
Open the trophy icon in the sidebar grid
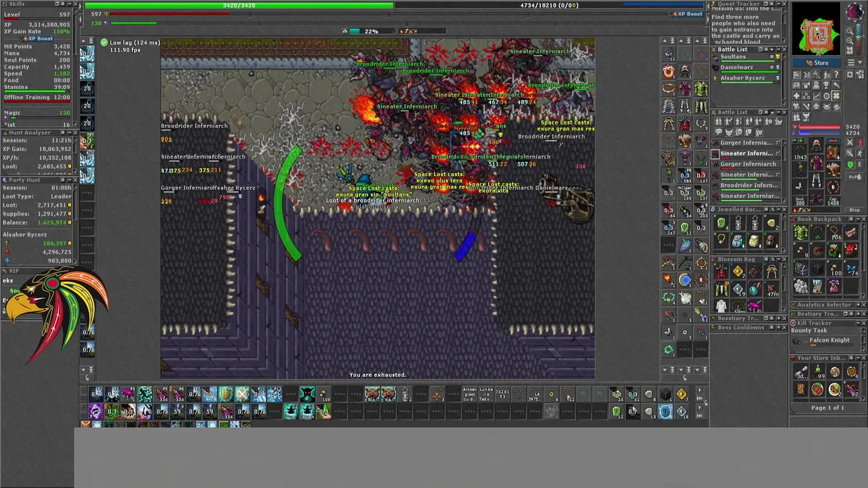pyautogui.click(x=826, y=85)
